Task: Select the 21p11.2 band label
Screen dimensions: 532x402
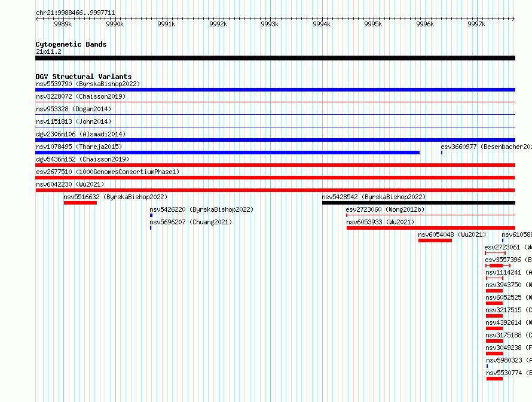Action: (x=48, y=51)
